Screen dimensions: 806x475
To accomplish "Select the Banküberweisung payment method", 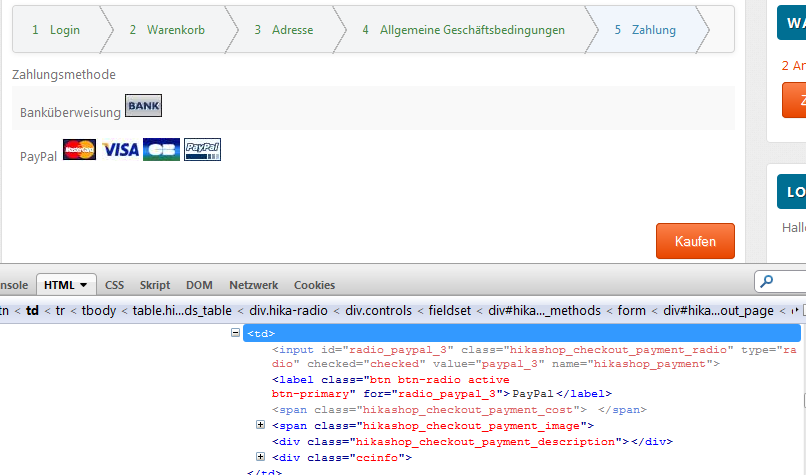I will (70, 113).
